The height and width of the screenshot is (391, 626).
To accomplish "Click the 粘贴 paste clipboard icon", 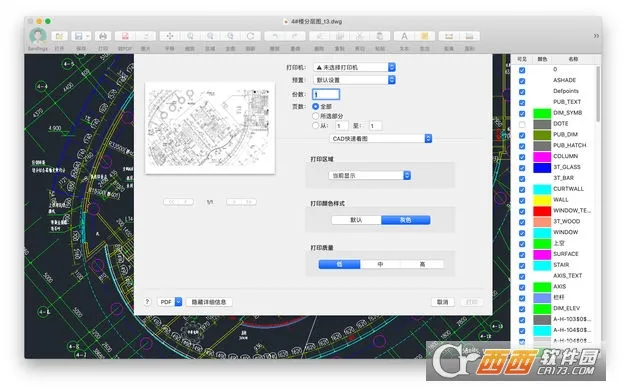I will pyautogui.click(x=380, y=36).
